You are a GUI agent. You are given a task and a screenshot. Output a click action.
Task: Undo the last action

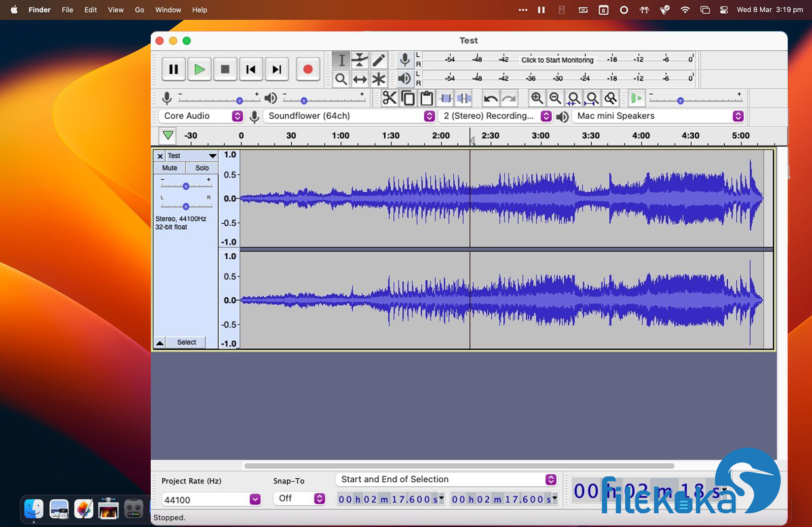click(490, 98)
